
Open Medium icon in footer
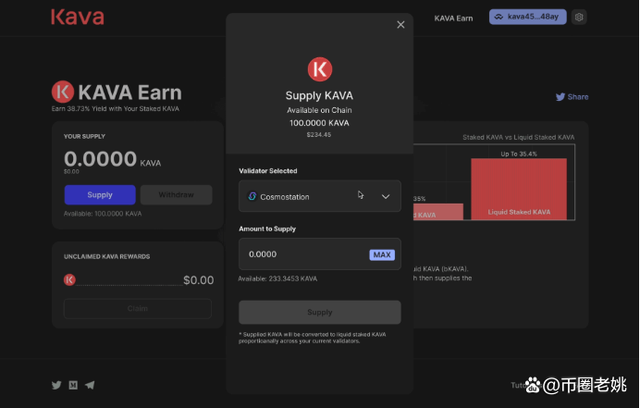pyautogui.click(x=73, y=385)
